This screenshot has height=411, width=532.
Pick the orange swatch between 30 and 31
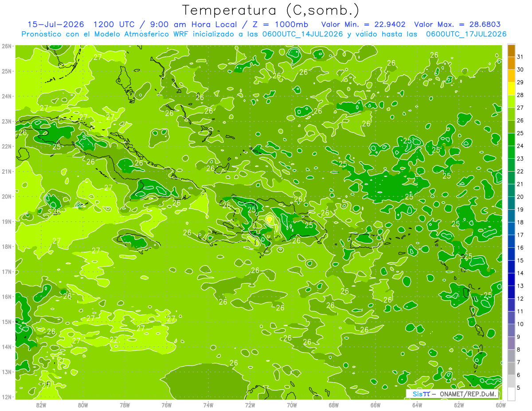[x=511, y=63]
